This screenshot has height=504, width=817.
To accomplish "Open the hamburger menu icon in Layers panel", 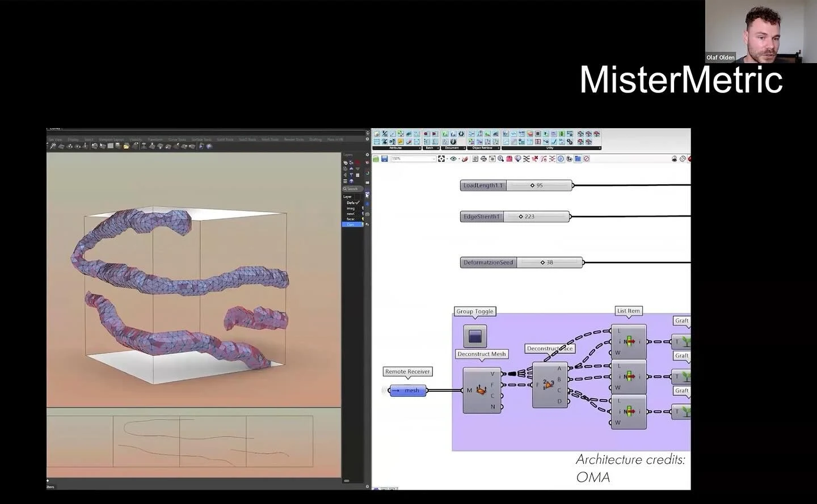I will pyautogui.click(x=346, y=181).
